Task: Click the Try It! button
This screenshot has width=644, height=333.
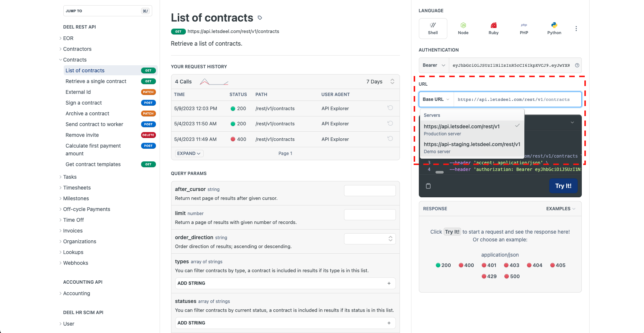Action: click(x=563, y=186)
